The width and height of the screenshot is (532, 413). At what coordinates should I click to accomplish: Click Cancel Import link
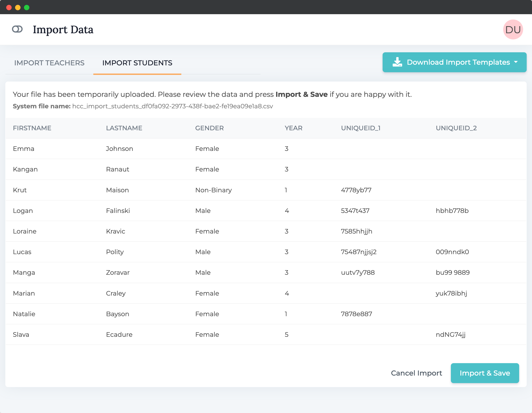416,373
